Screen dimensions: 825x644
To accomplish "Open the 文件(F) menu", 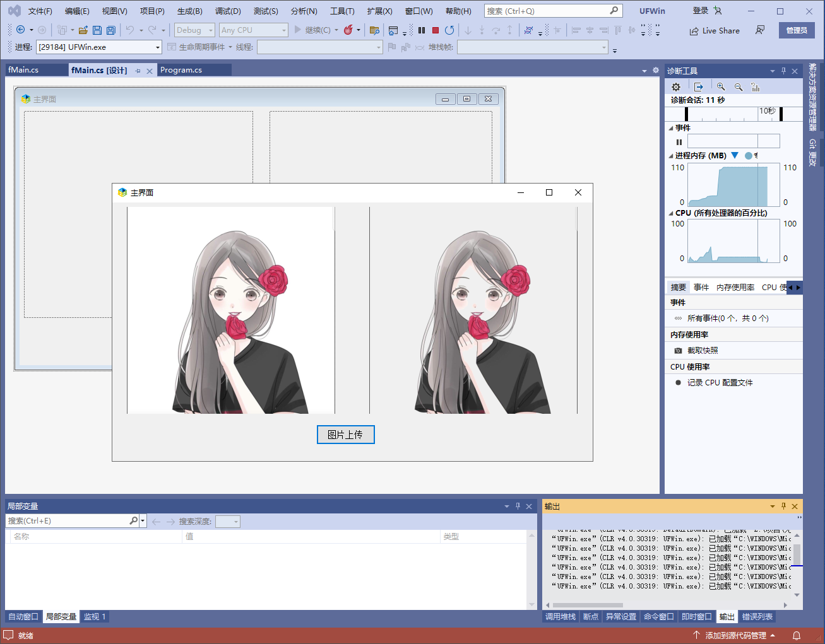I will [x=40, y=11].
